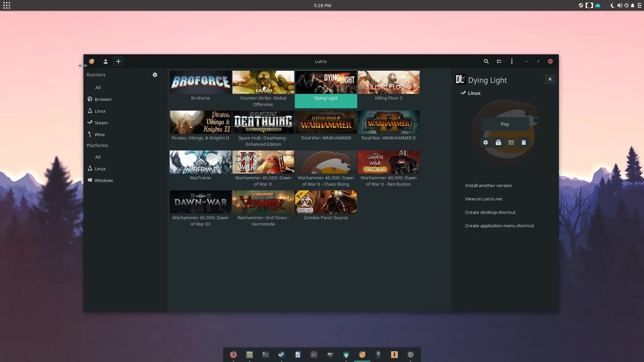Open volume control in the top bar
644x362 pixels.
tap(620, 5)
